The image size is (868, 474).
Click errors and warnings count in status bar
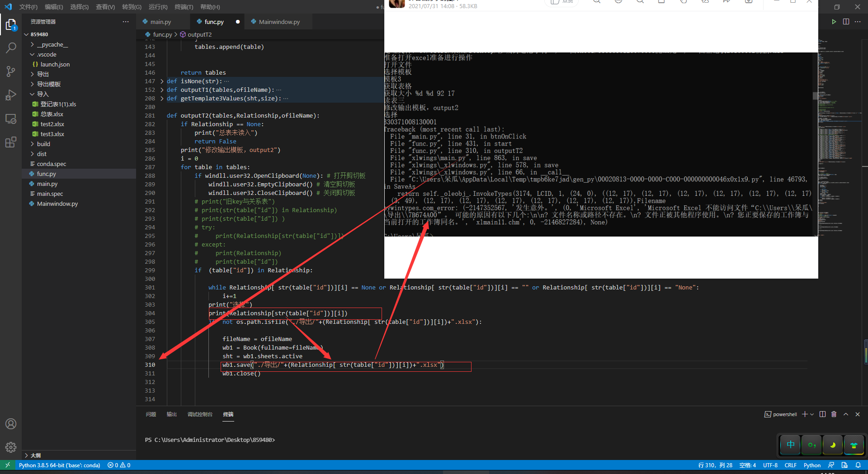coord(119,465)
